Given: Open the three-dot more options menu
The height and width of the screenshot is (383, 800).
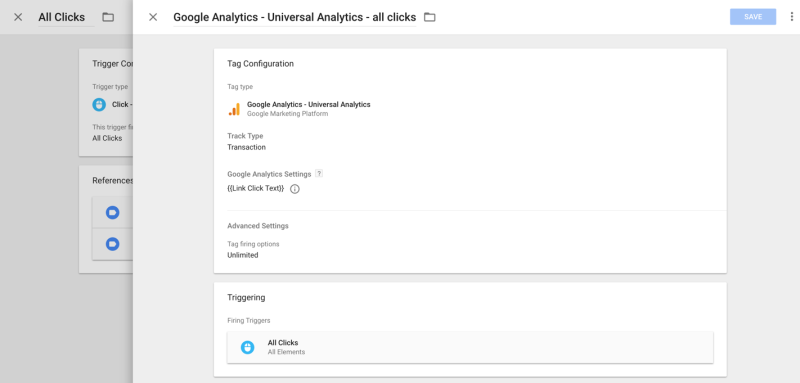Looking at the screenshot, I should [792, 17].
